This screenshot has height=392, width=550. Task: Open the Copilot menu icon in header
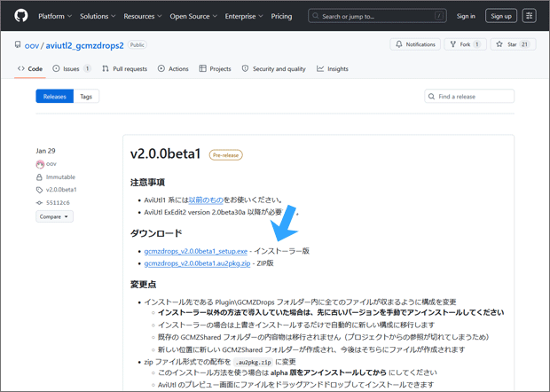[530, 16]
